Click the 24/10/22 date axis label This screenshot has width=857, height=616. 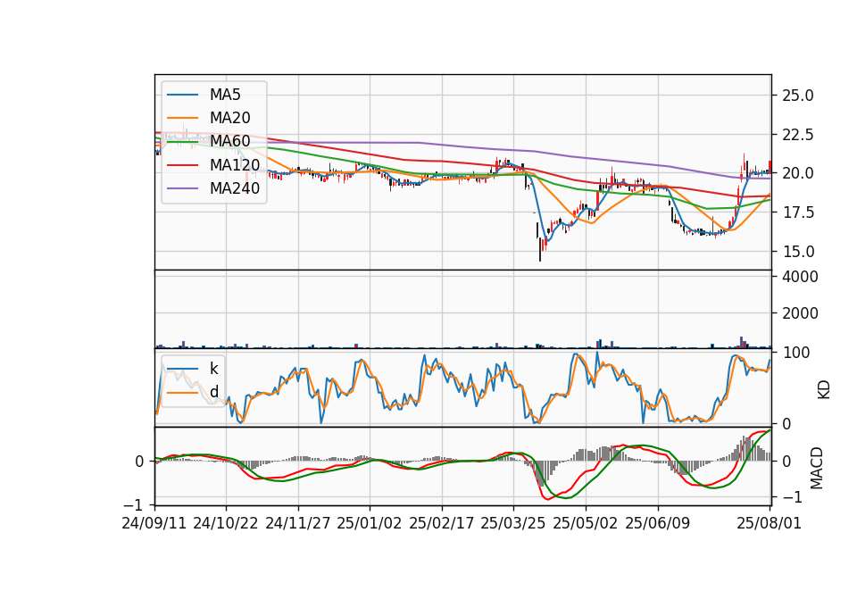[226, 523]
